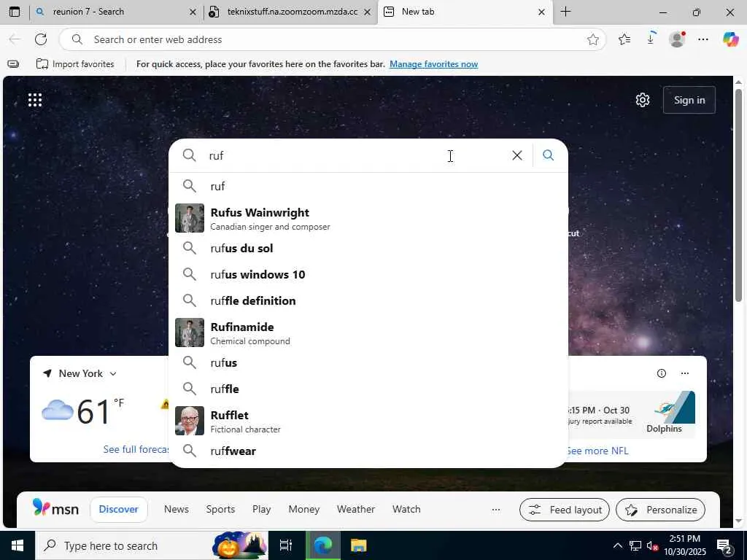Screen dimensions: 747x560
Task: Select the plain 'rufus' suggestion
Action: click(368, 363)
